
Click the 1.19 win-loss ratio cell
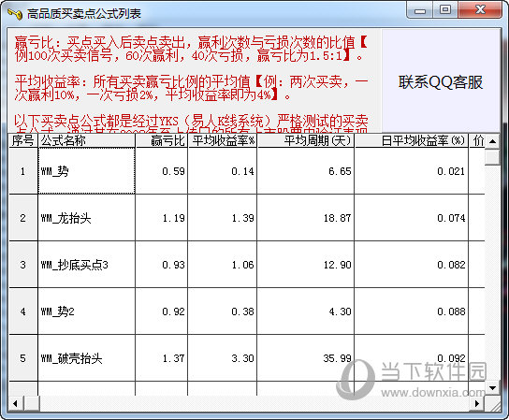[161, 218]
